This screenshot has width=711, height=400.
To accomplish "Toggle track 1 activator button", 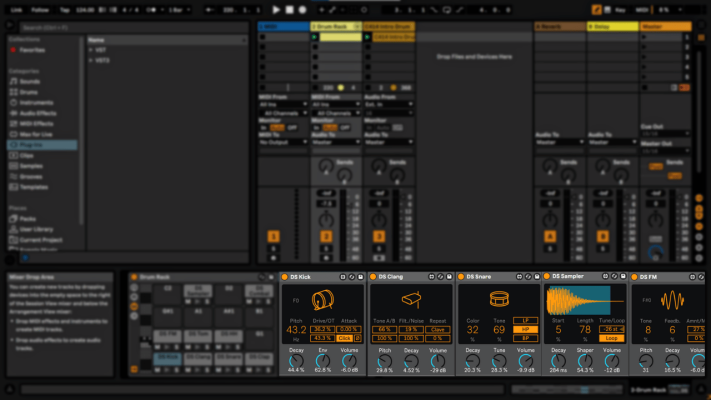I will [273, 236].
